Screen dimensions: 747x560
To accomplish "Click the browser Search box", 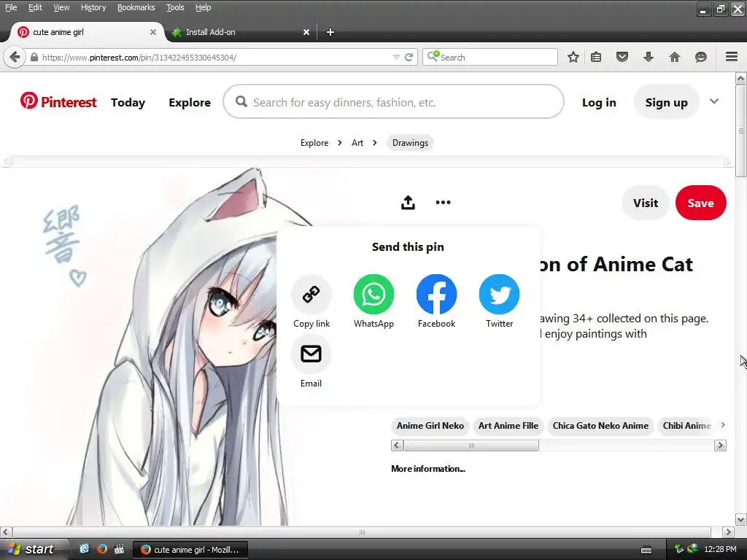I will 489,57.
